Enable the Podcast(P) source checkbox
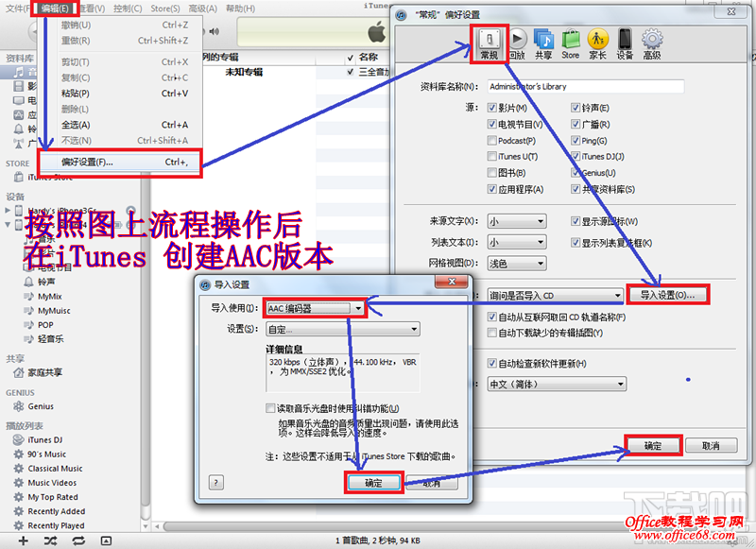 coord(491,140)
